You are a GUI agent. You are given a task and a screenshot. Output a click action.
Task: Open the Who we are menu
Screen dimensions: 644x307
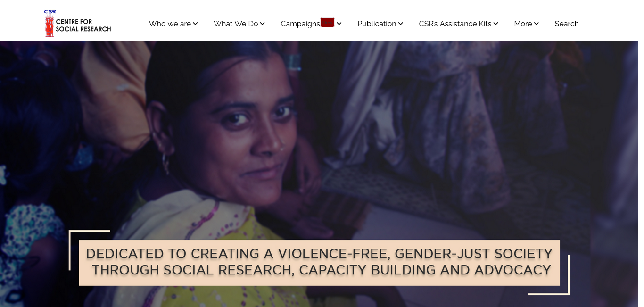point(170,24)
